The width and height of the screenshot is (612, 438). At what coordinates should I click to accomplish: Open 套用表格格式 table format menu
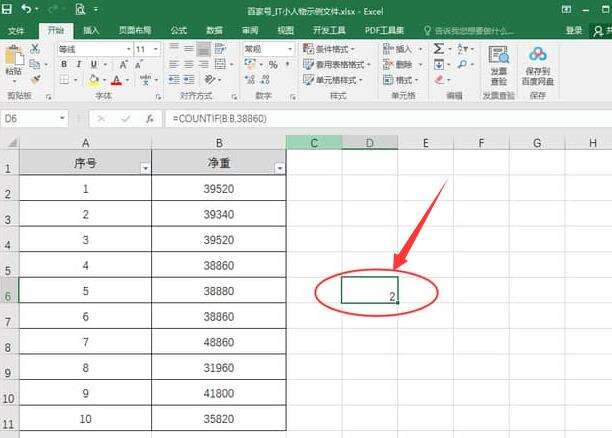coord(337,64)
